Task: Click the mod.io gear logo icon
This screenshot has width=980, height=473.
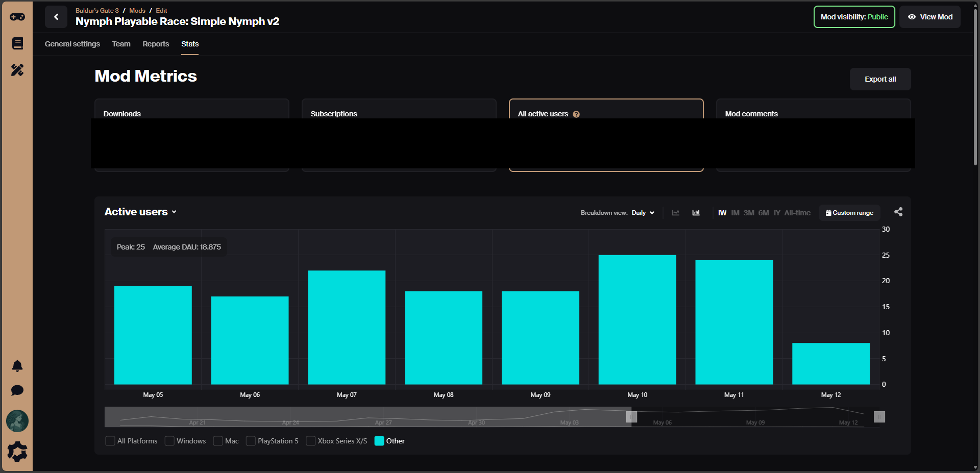Action: (x=17, y=452)
